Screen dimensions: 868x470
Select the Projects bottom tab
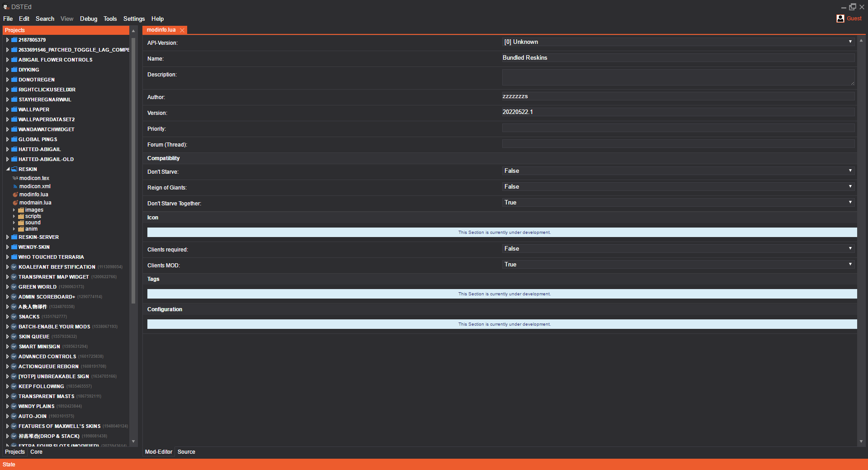click(x=15, y=452)
